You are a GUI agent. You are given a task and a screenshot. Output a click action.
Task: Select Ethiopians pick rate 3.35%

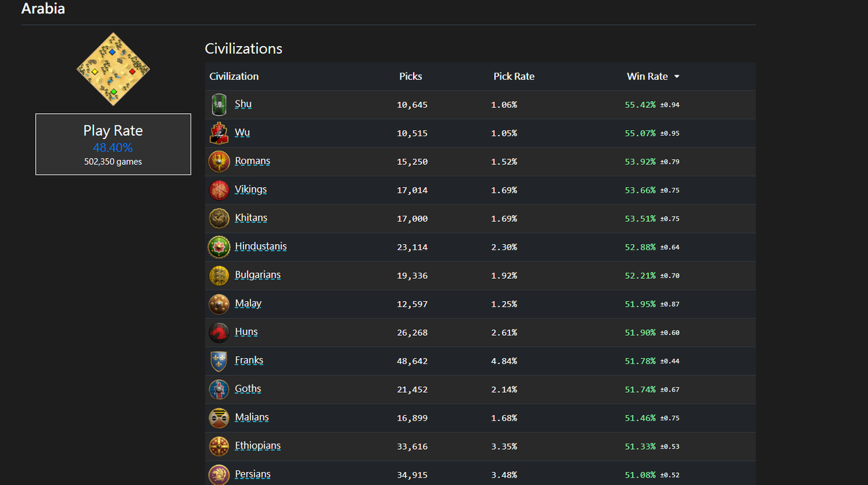504,447
